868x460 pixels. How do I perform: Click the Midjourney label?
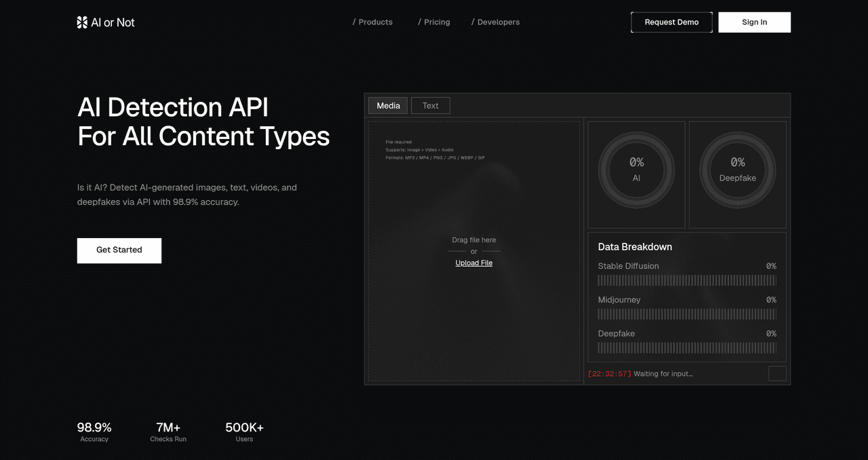click(x=619, y=300)
